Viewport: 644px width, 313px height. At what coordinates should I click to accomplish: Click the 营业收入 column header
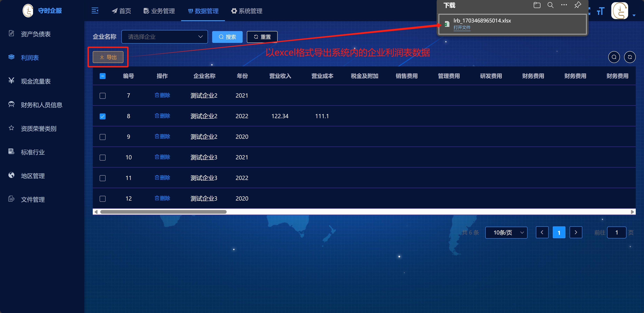click(x=280, y=76)
